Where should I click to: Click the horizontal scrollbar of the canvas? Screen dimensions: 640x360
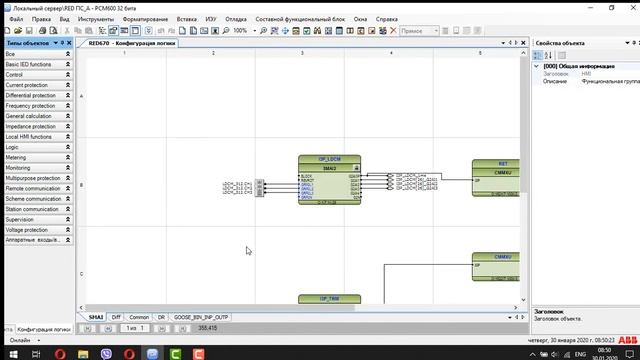click(220, 308)
